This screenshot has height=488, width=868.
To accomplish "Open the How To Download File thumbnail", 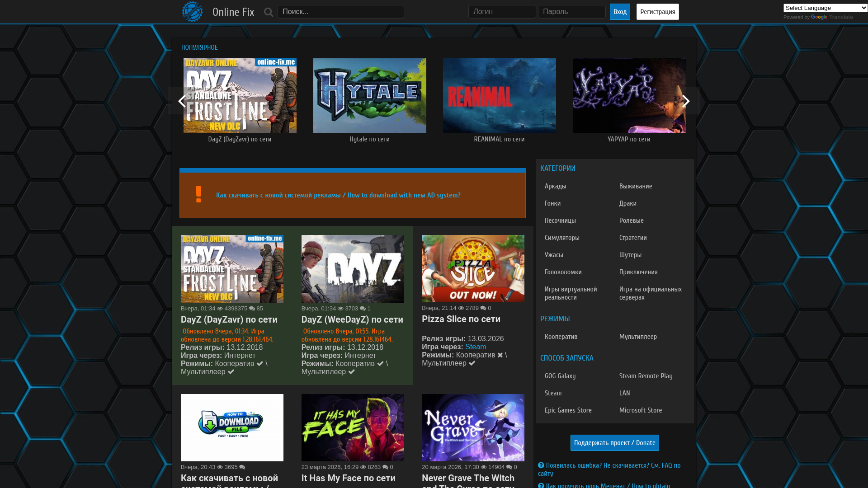I will click(232, 427).
